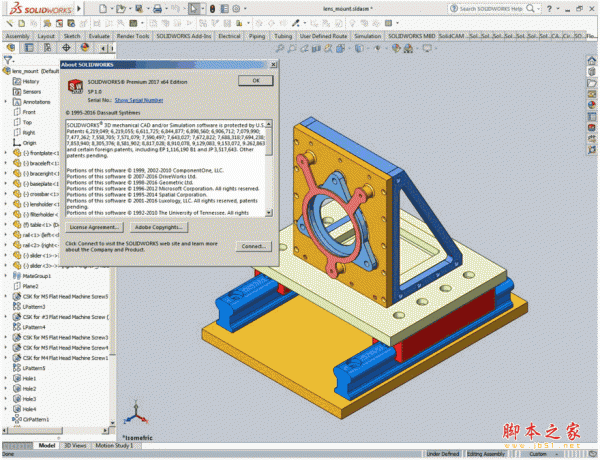Save the assembly with the Save icon
Viewport: 600px width, 460px height.
139,8
